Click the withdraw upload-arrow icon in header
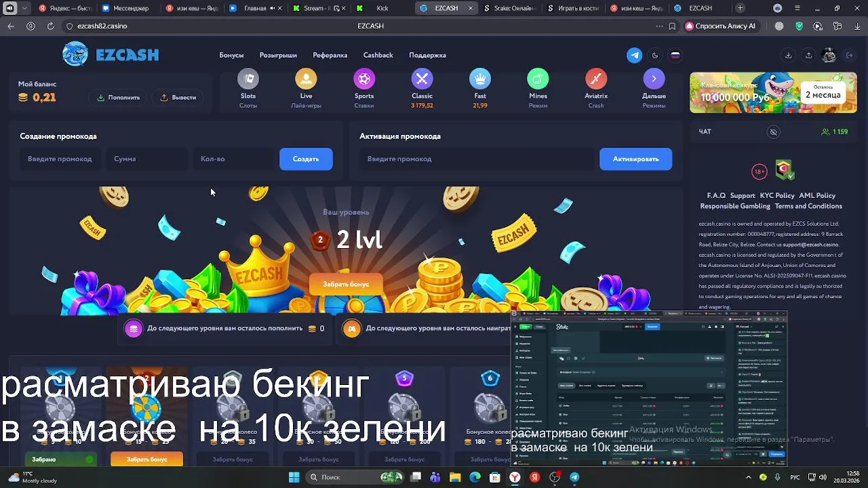 tap(808, 56)
